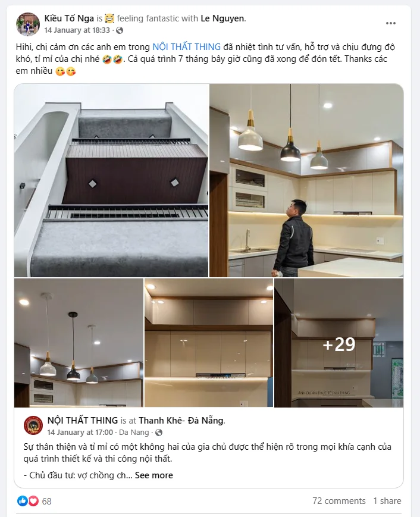Open the Thanh Khê- Đà Nẵng location link
The height and width of the screenshot is (517, 420).
pos(181,421)
